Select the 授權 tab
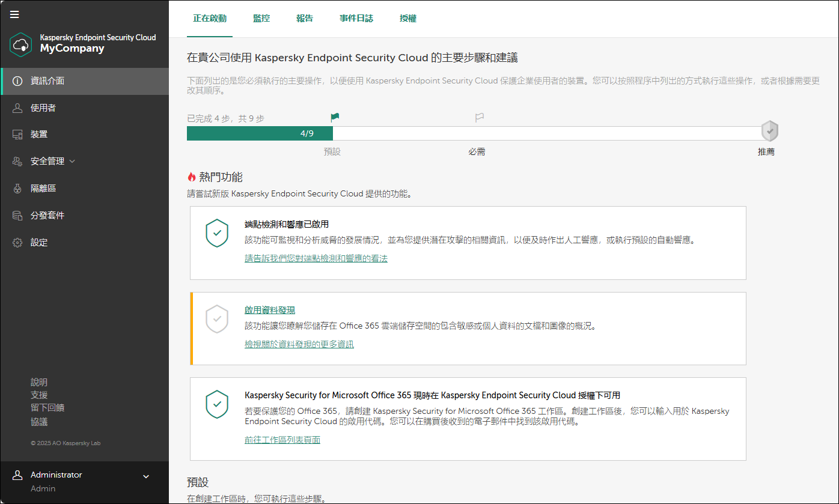This screenshot has width=839, height=504. tap(407, 19)
